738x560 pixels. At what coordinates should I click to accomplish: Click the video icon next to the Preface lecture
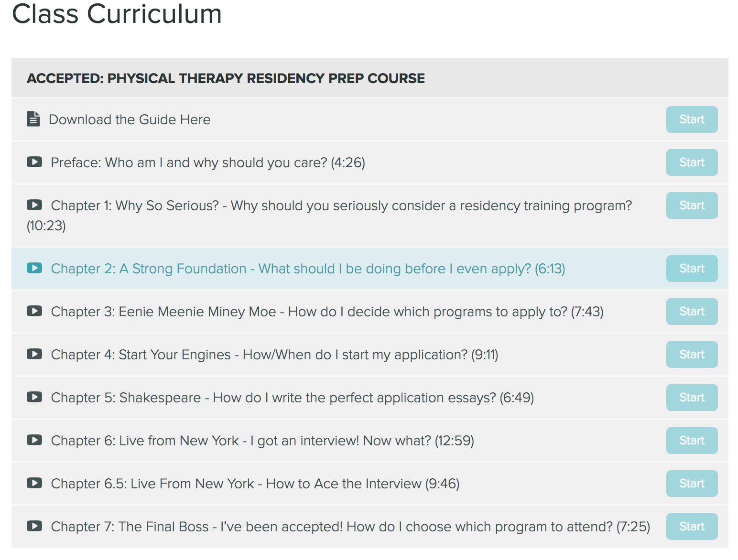click(34, 162)
